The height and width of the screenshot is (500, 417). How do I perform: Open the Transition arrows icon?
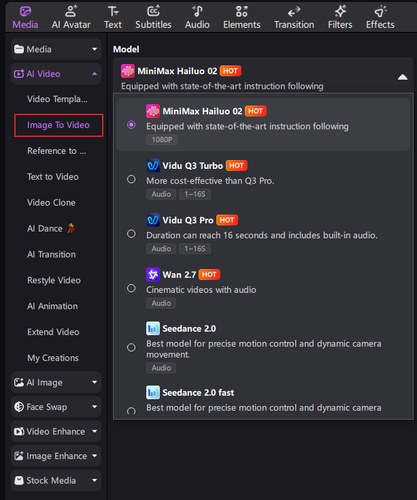tap(294, 12)
